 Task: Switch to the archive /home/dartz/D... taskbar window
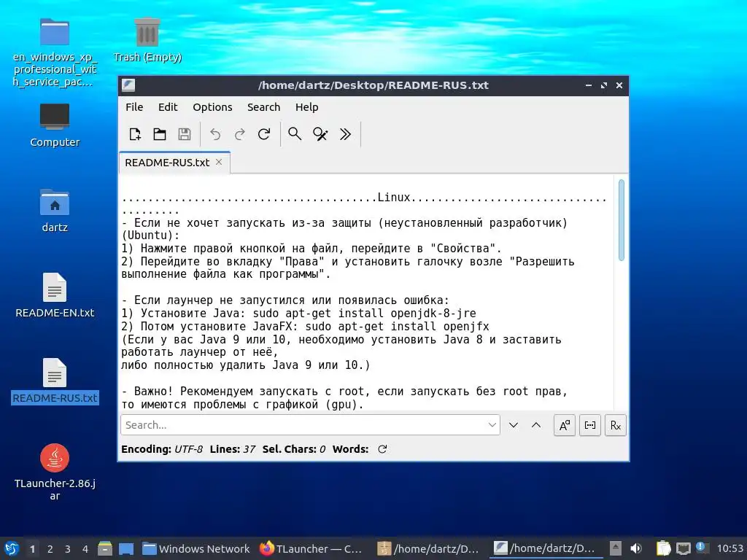point(427,548)
